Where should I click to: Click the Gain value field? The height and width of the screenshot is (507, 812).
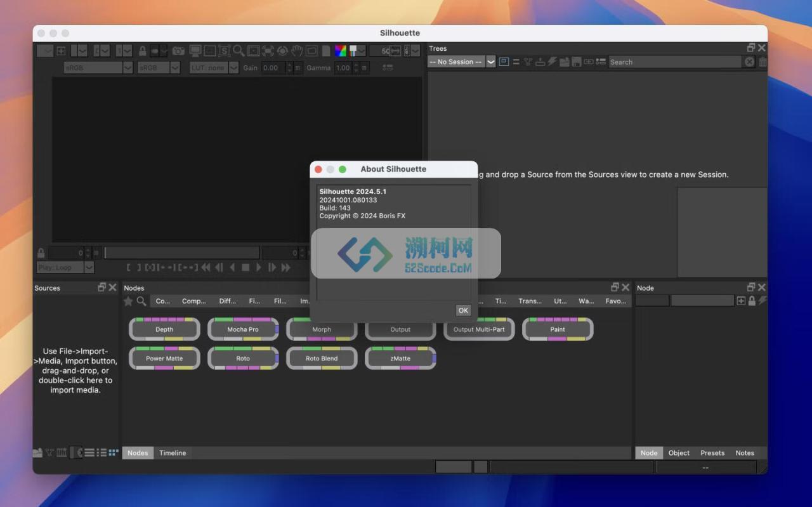coord(273,67)
